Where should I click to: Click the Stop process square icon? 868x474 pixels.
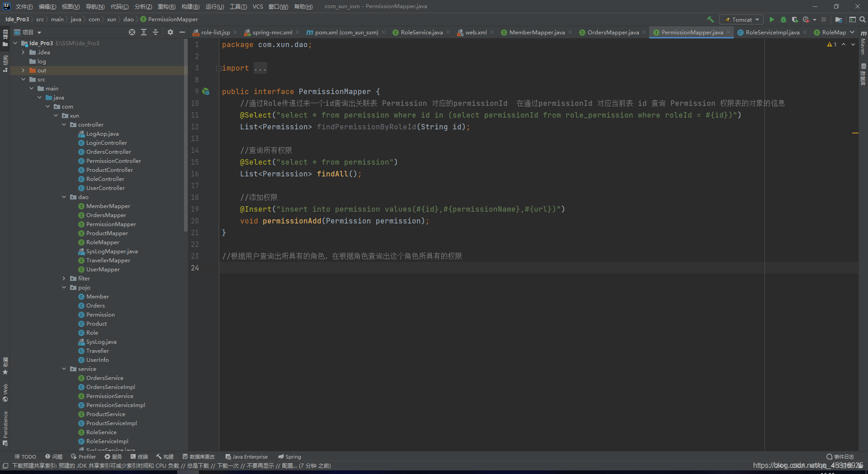[x=824, y=19]
